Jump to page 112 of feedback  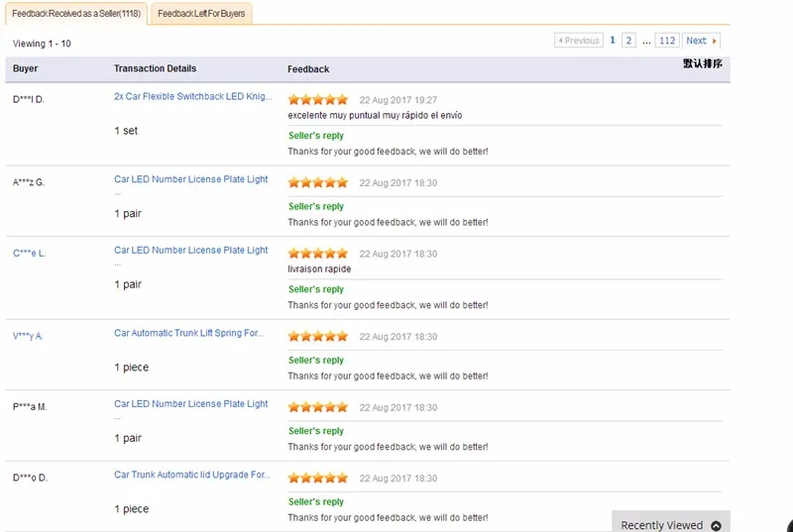click(x=667, y=41)
